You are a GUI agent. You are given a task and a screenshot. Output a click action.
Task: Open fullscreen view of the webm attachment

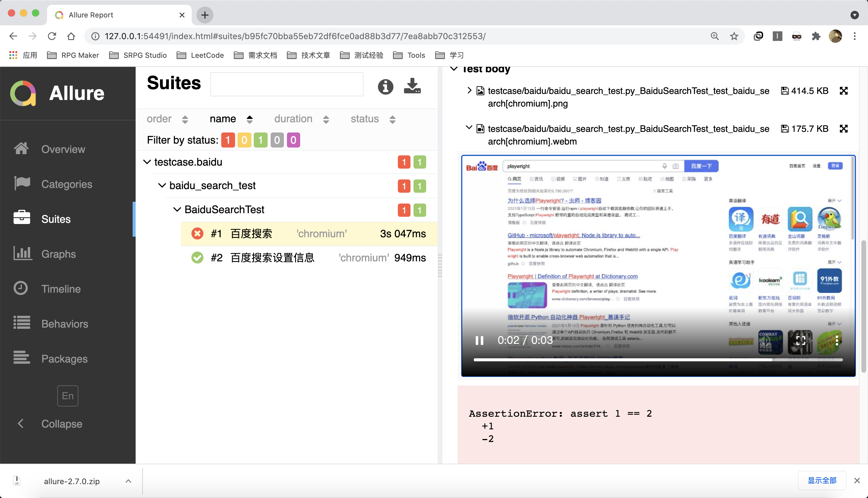tap(843, 129)
